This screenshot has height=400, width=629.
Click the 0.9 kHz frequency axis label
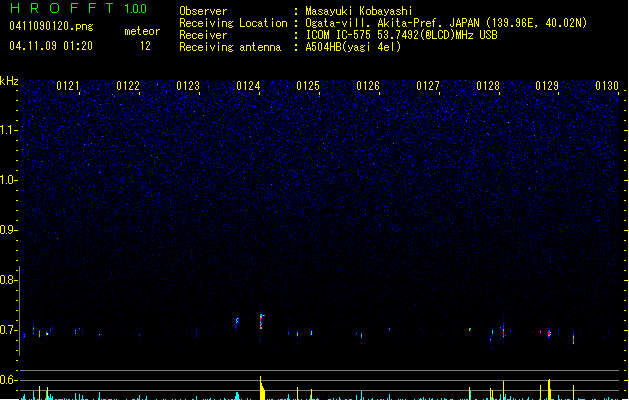tap(8, 230)
